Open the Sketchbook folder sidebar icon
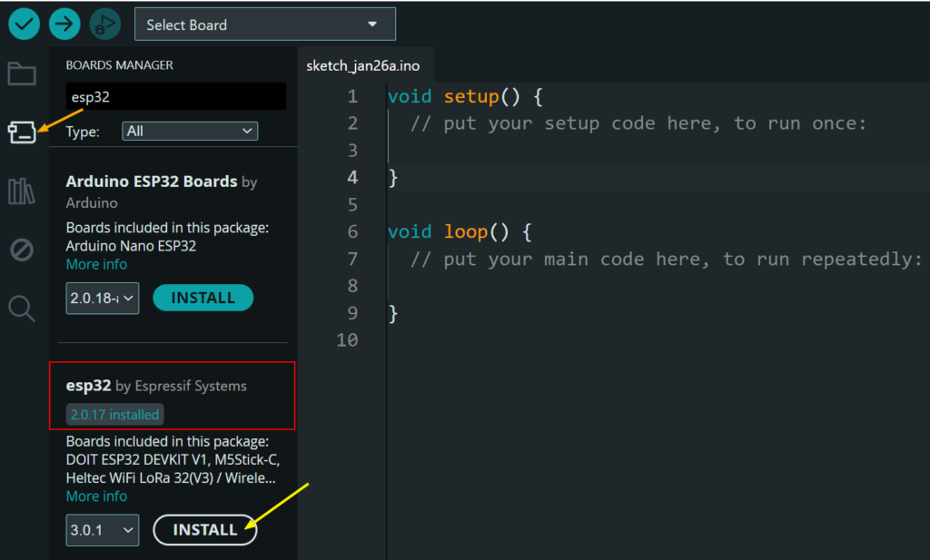 pyautogui.click(x=22, y=74)
